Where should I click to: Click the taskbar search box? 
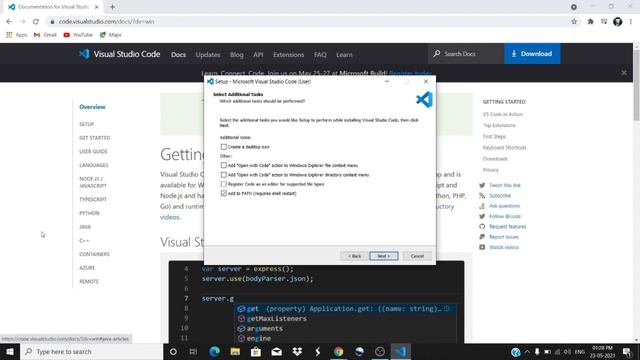pyautogui.click(x=91, y=351)
